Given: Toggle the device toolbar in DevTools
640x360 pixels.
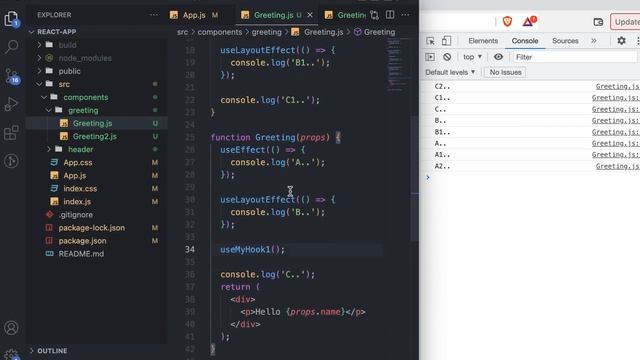Looking at the screenshot, I should (x=447, y=41).
